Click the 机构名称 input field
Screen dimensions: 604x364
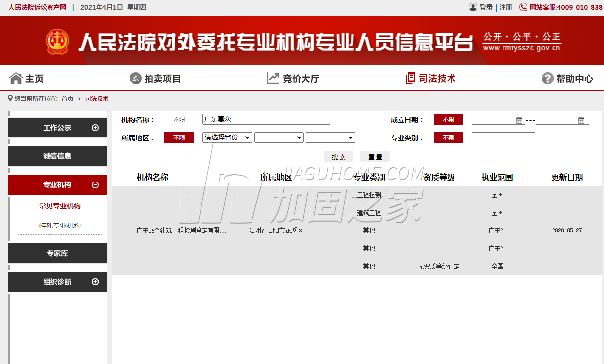(x=266, y=119)
